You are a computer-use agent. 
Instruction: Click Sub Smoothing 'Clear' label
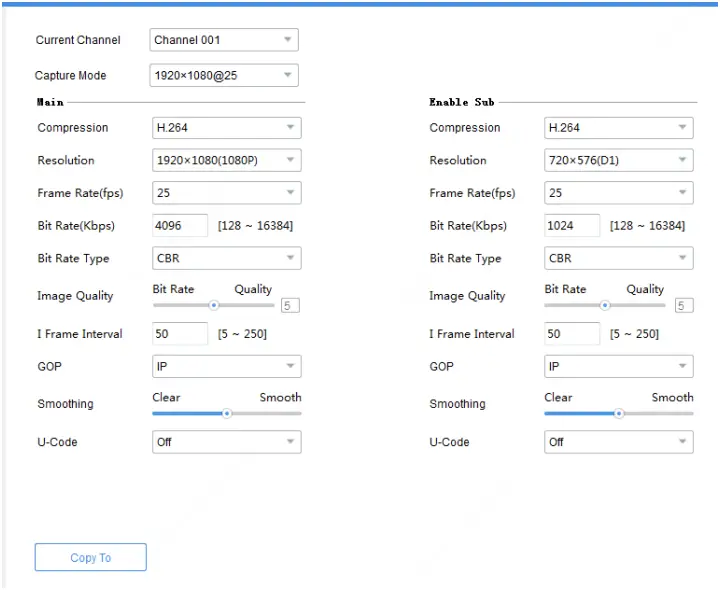558,397
